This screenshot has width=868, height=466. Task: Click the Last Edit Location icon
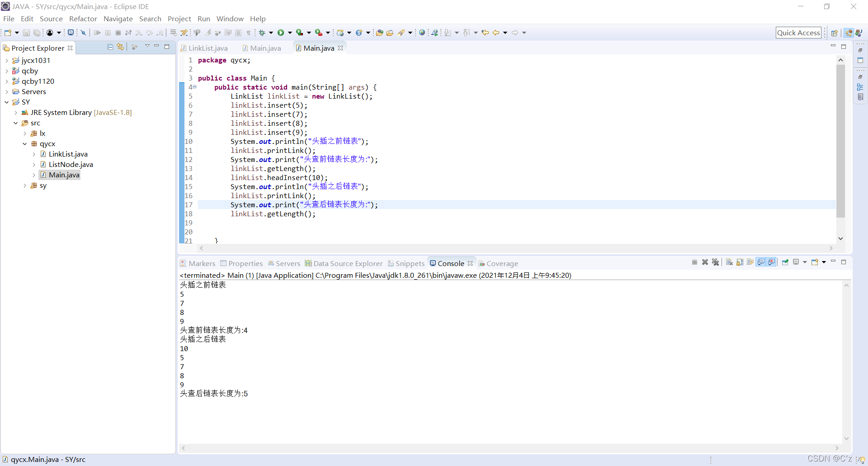pyautogui.click(x=485, y=33)
